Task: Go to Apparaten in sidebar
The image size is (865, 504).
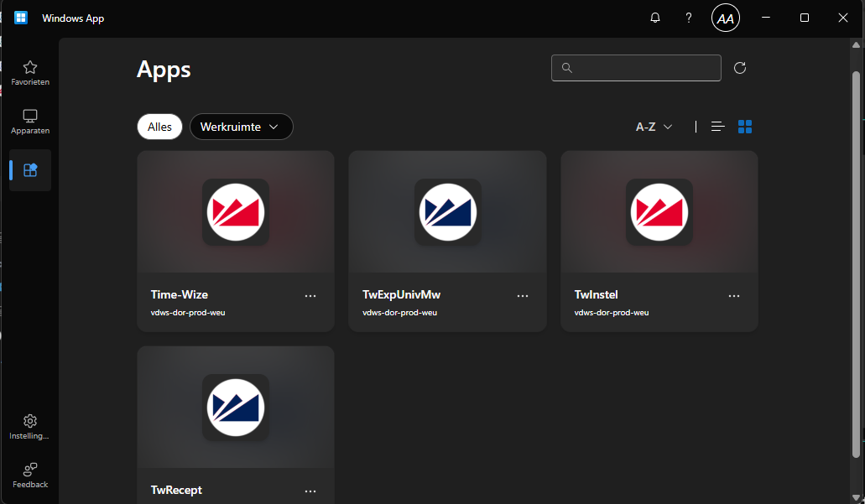Action: click(x=30, y=122)
